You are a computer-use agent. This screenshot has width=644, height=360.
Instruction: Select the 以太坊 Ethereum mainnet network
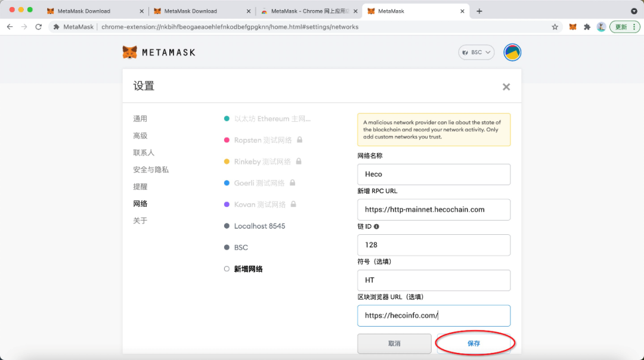click(267, 119)
